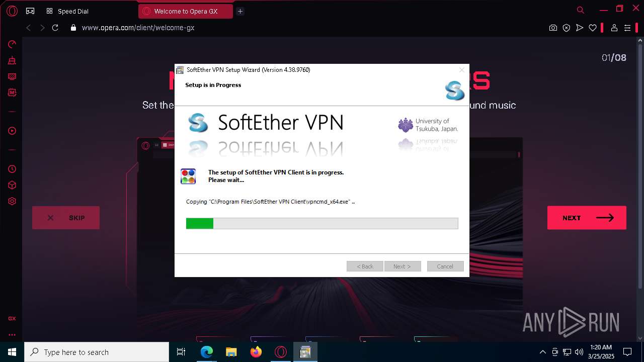
Task: Skip the Opera GX welcome tour
Action: click(66, 218)
